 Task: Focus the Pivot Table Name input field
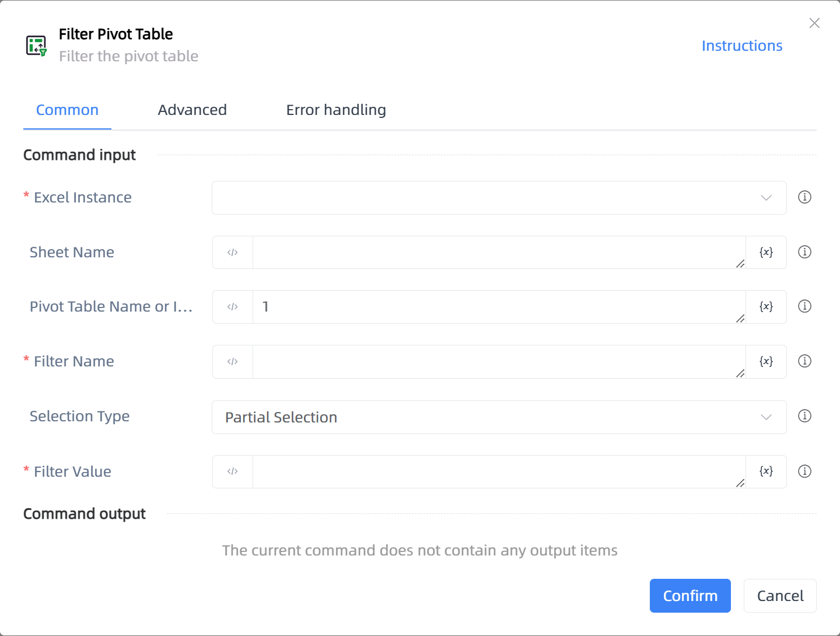[499, 307]
